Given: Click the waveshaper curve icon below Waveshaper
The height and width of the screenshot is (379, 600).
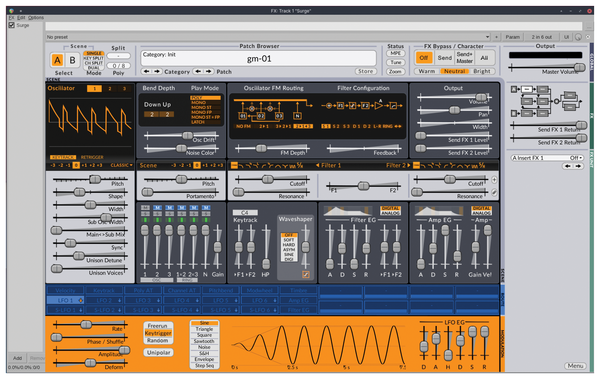Looking at the screenshot, I should pyautogui.click(x=305, y=274).
